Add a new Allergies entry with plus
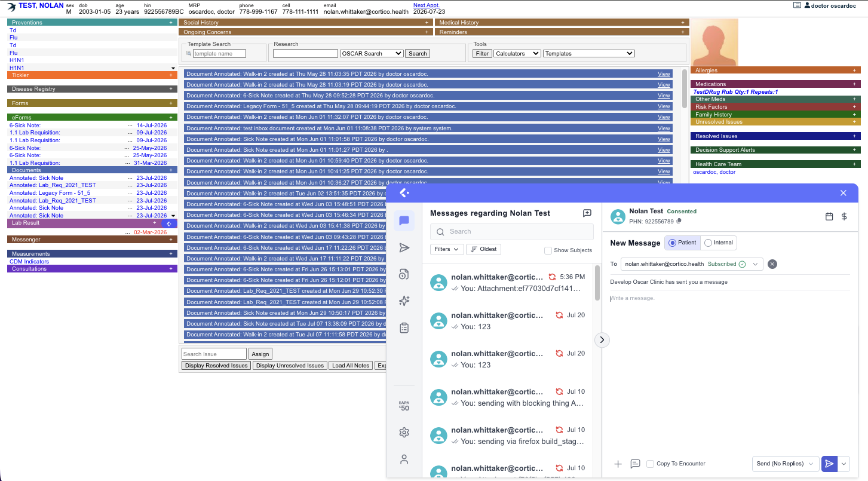 (x=854, y=71)
